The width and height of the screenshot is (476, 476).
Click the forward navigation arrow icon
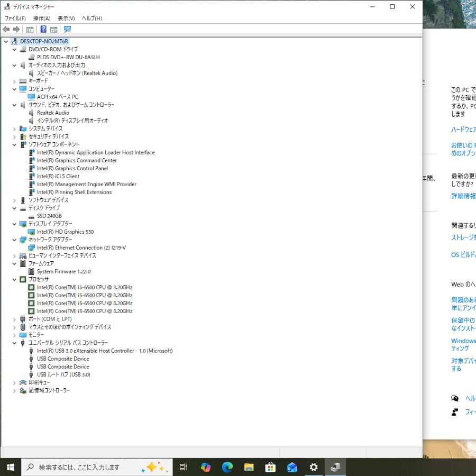click(x=16, y=29)
